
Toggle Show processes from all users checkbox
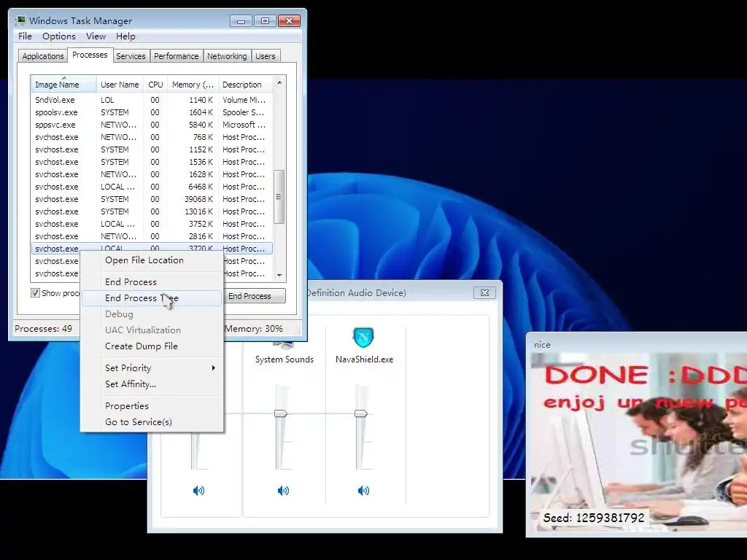pyautogui.click(x=35, y=293)
